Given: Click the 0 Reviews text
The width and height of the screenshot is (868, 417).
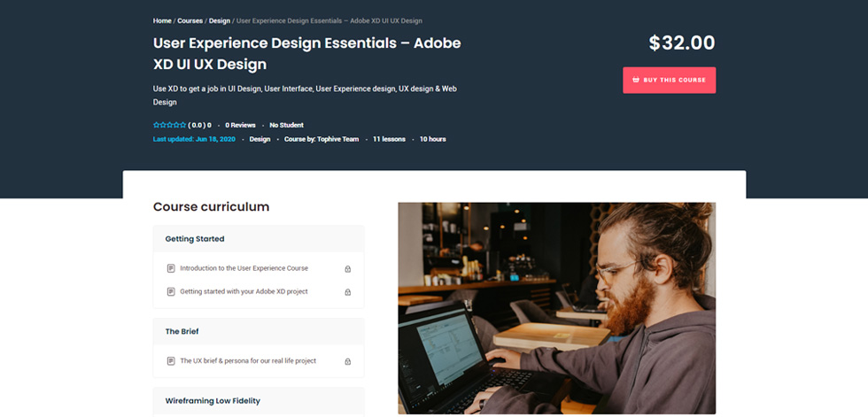Looking at the screenshot, I should click(240, 126).
